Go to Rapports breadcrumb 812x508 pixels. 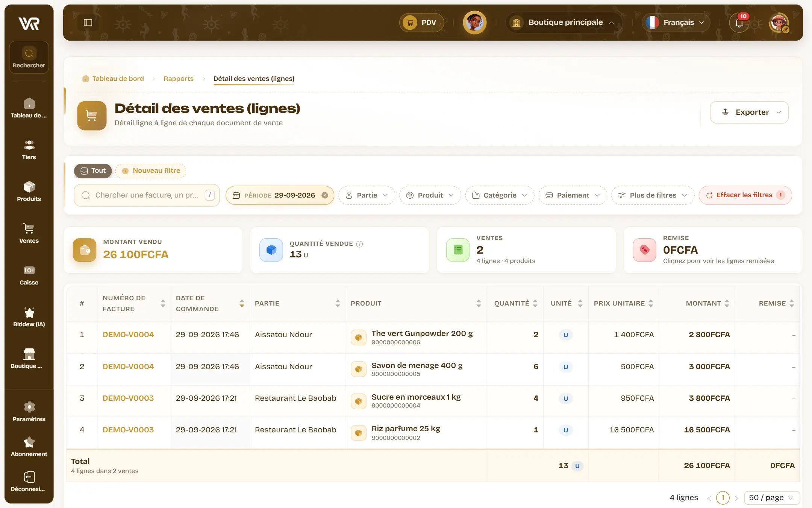click(179, 79)
